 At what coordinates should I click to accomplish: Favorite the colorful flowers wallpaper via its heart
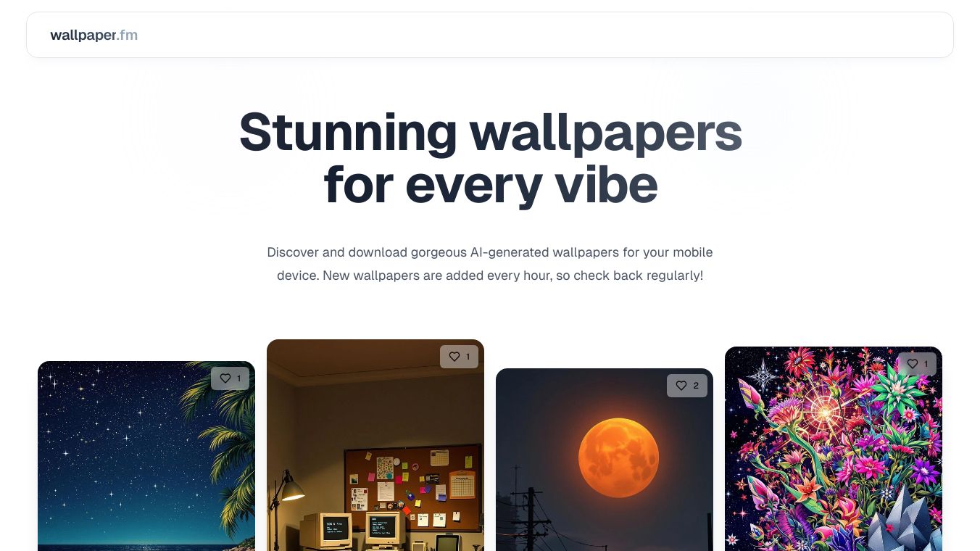click(x=917, y=364)
